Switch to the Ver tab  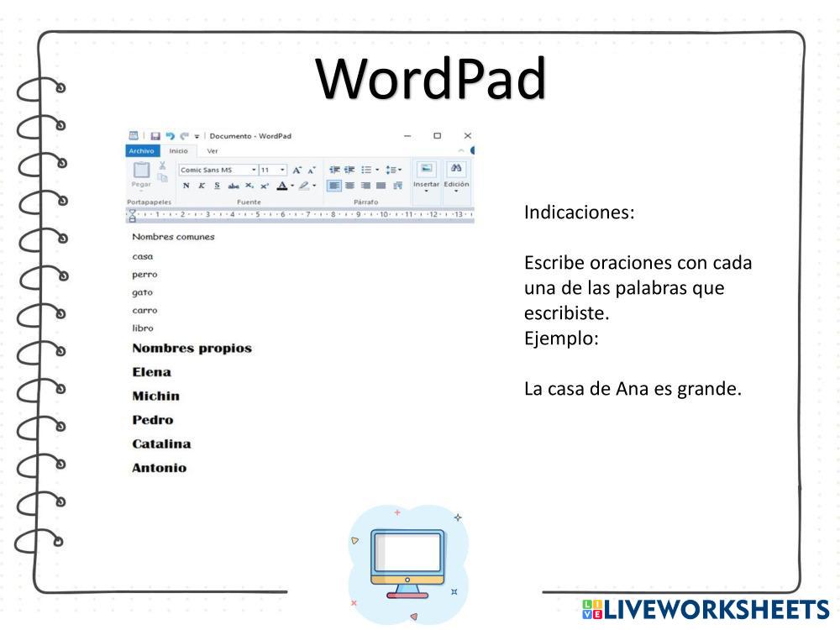[213, 151]
